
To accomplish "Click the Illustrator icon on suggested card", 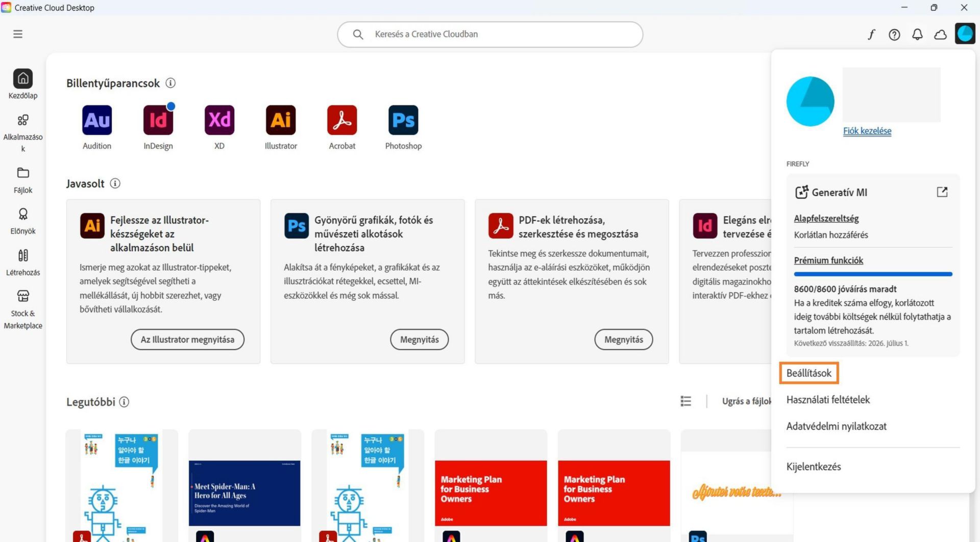I will pos(92,226).
